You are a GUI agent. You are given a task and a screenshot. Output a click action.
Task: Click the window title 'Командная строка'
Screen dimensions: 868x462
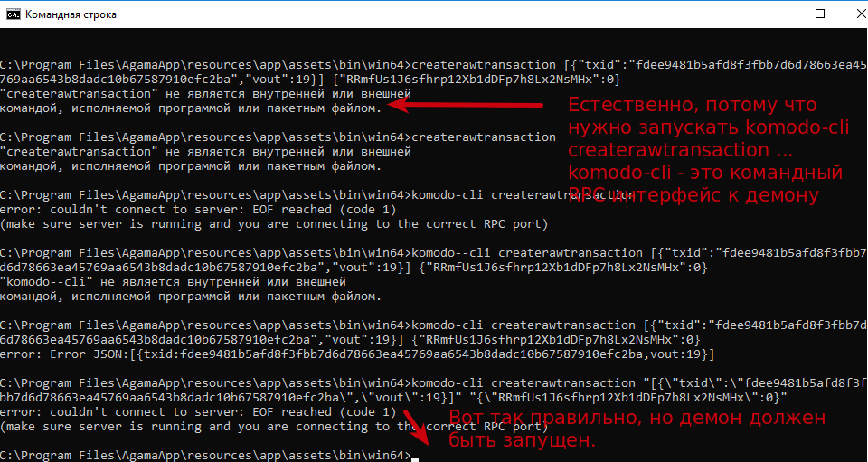tap(71, 14)
